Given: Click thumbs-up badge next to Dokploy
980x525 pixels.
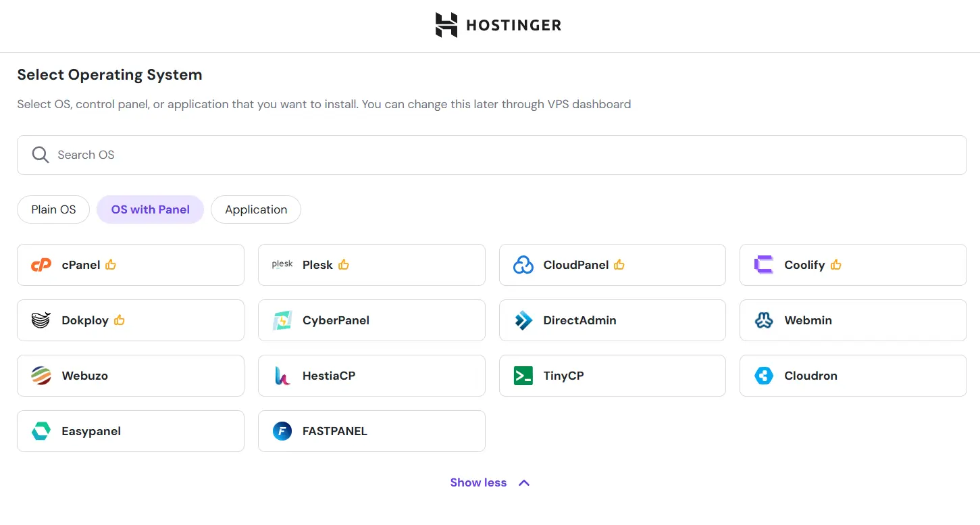Looking at the screenshot, I should pyautogui.click(x=120, y=320).
